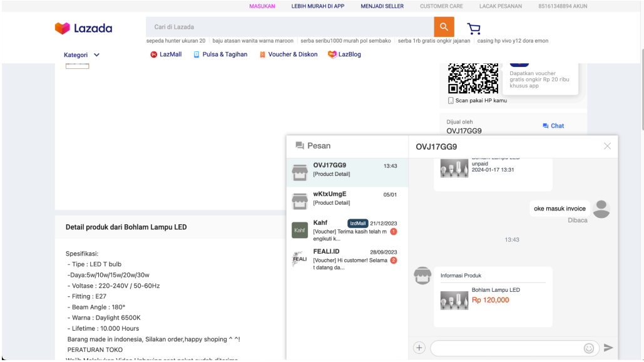Click the Chat link beside Dijual oleh
Image resolution: width=644 pixels, height=362 pixels.
pyautogui.click(x=553, y=126)
